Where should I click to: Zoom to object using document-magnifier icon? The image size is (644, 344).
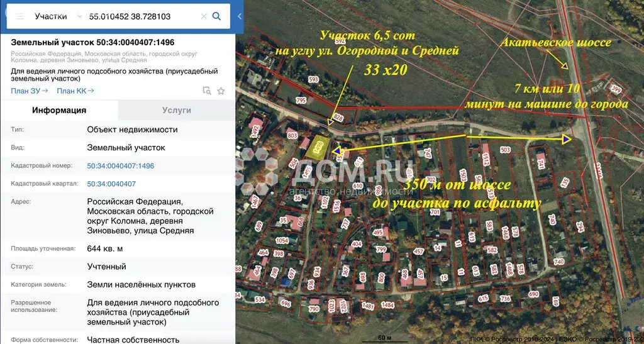pyautogui.click(x=207, y=91)
